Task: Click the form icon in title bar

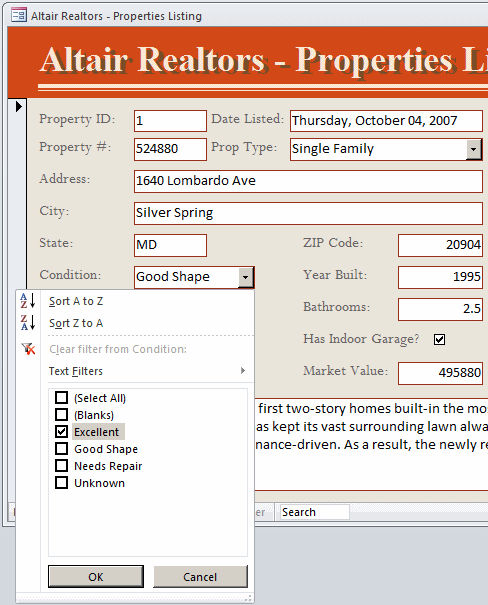Action: 19,15
